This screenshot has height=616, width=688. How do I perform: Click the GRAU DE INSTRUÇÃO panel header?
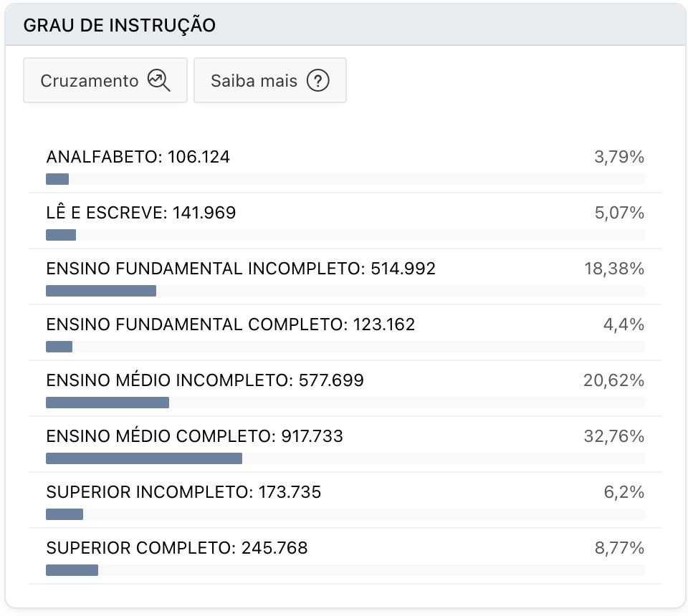click(x=345, y=25)
